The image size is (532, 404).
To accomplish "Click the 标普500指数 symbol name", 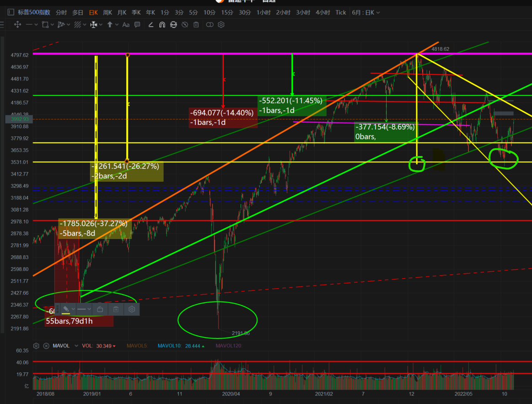I will tap(34, 12).
